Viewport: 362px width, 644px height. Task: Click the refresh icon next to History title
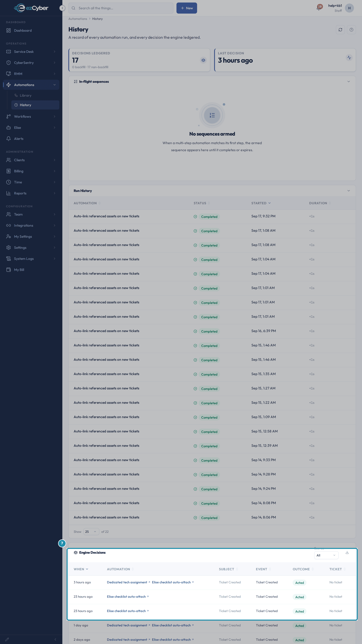(340, 30)
